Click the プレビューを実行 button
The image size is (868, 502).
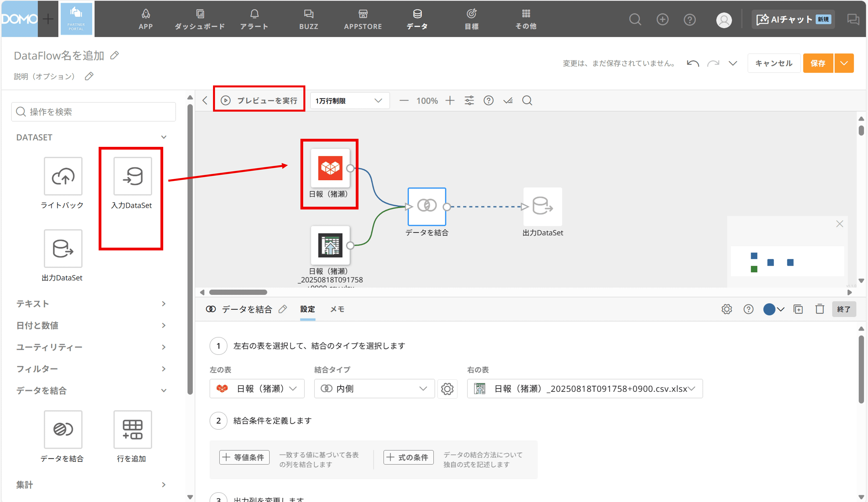[x=259, y=101]
